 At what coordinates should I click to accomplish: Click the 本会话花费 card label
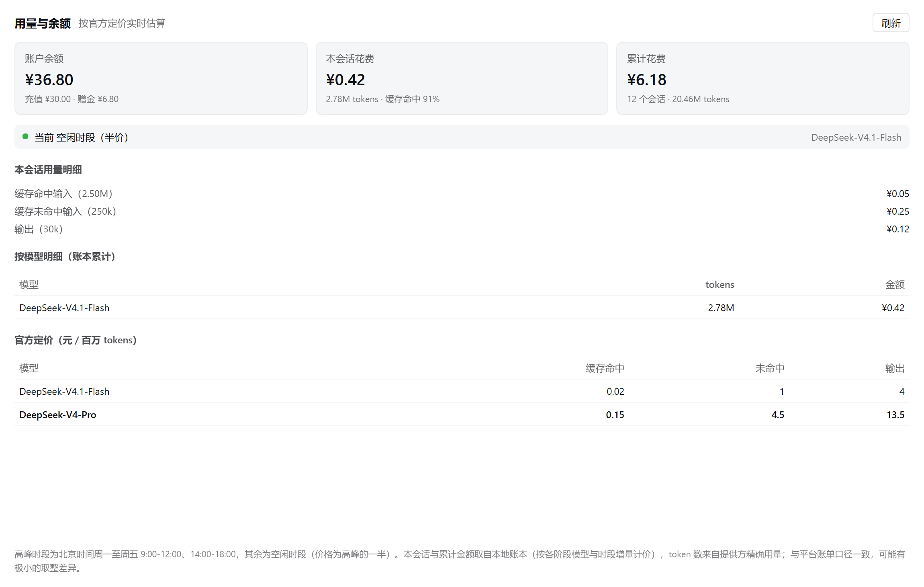[x=350, y=59]
